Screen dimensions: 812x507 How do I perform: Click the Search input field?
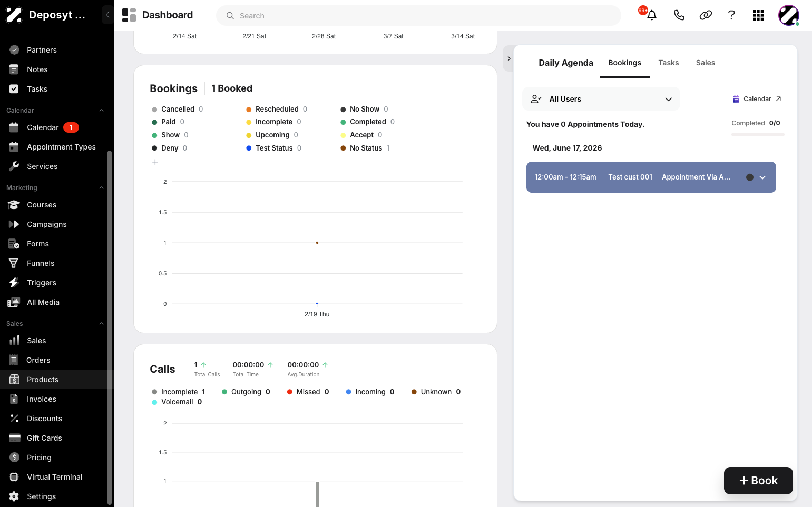point(418,15)
